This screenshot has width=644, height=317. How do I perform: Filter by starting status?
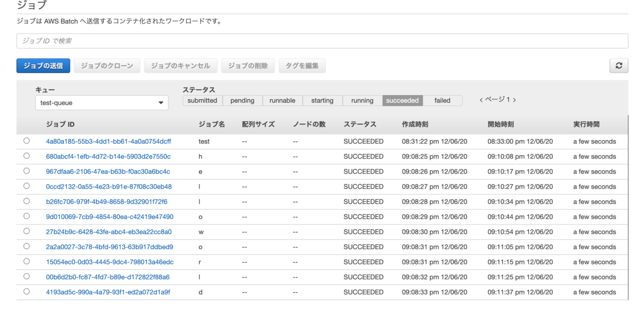pos(322,100)
